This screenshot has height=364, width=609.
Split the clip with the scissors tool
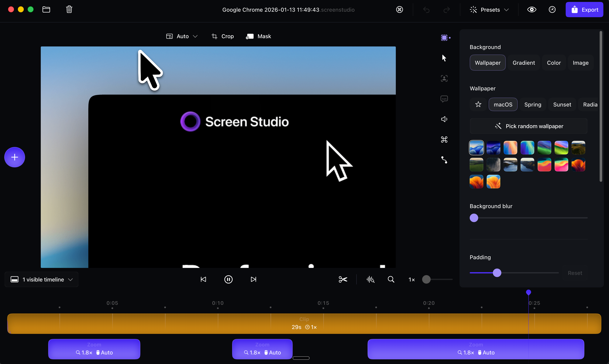tap(343, 279)
